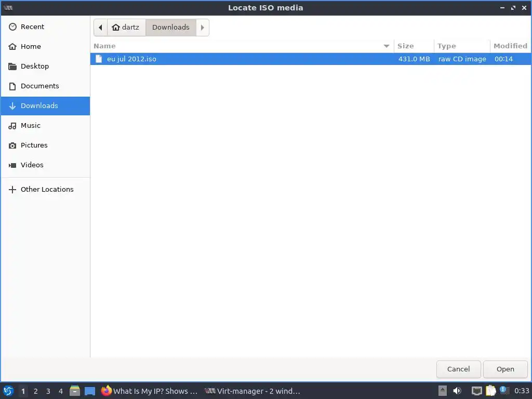The height and width of the screenshot is (399, 532).
Task: Open the Music folder in the sidebar
Action: point(45,126)
